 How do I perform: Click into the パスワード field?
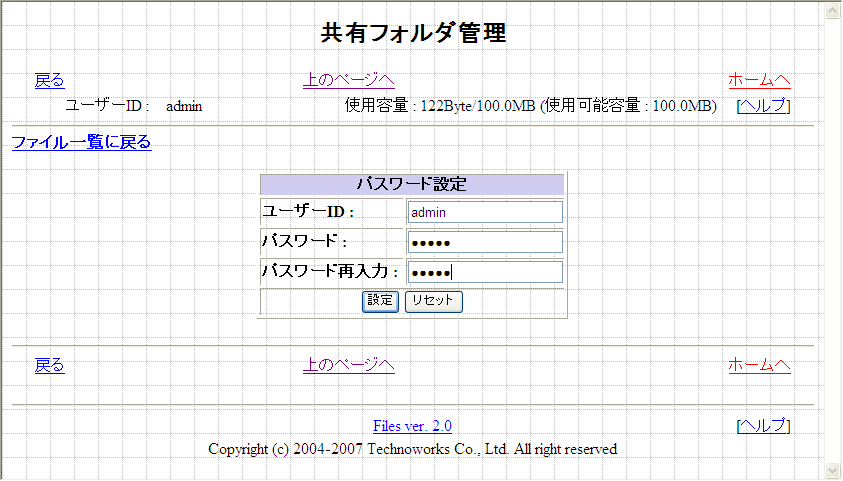(485, 242)
